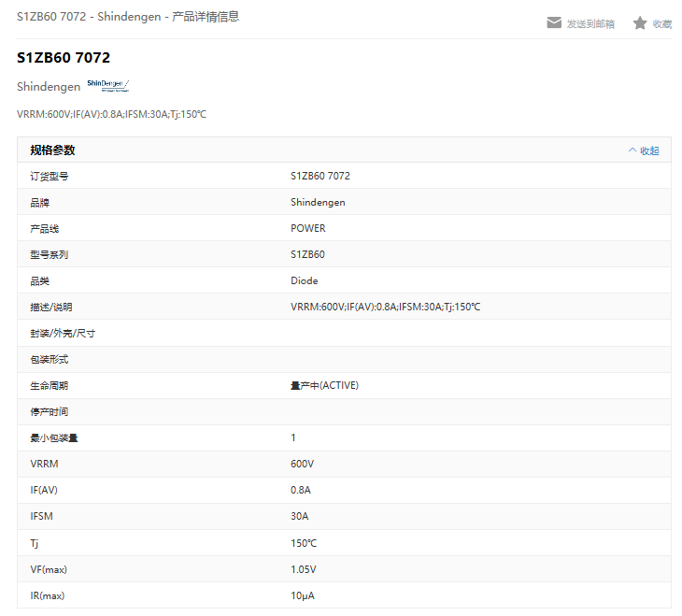This screenshot has height=616, width=682.
Task: Click the 最小包装量 row label
Action: pyautogui.click(x=54, y=437)
